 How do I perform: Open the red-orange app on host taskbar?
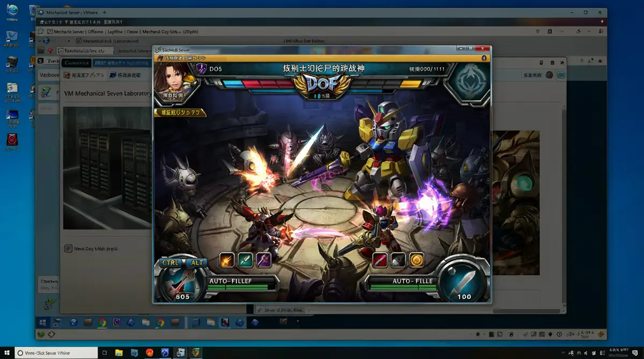(149, 353)
